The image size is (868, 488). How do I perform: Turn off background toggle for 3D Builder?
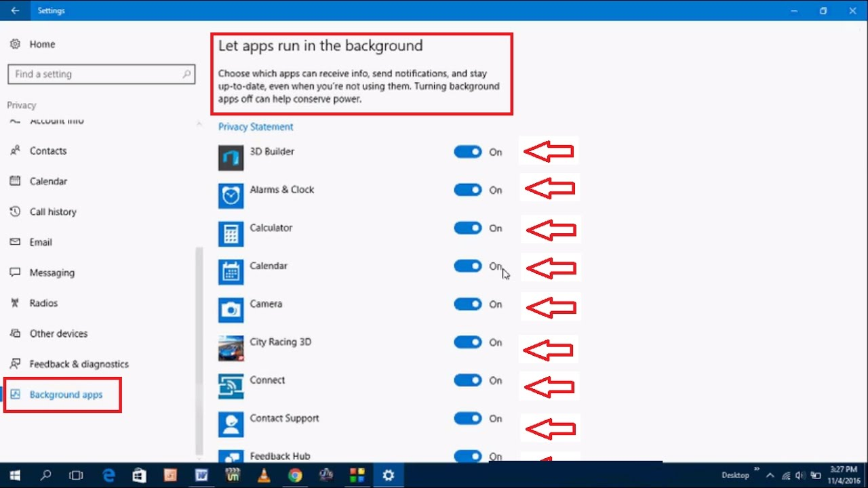468,152
